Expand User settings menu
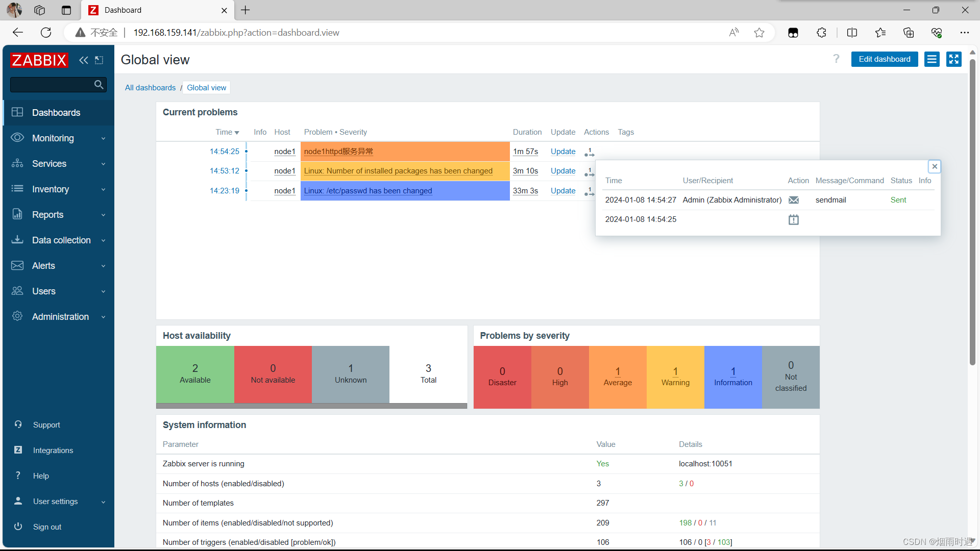980x551 pixels. click(x=59, y=502)
